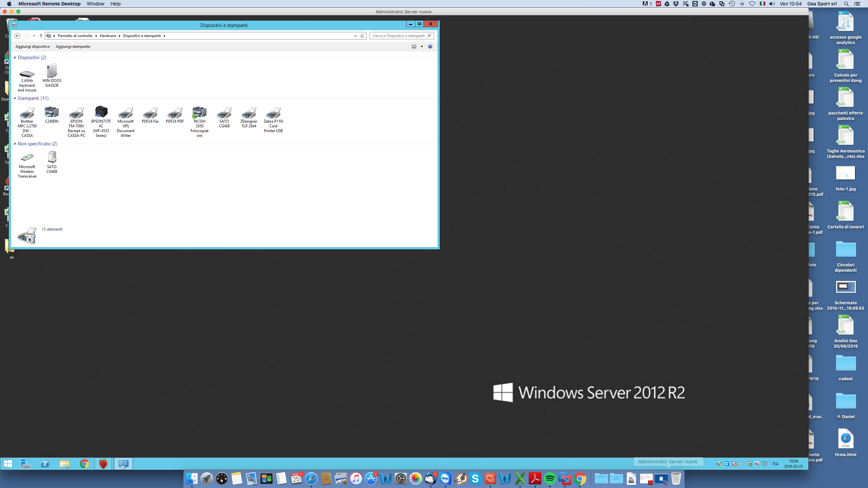This screenshot has width=868, height=488.
Task: Open Trash in the macOS Dock
Action: tap(676, 479)
